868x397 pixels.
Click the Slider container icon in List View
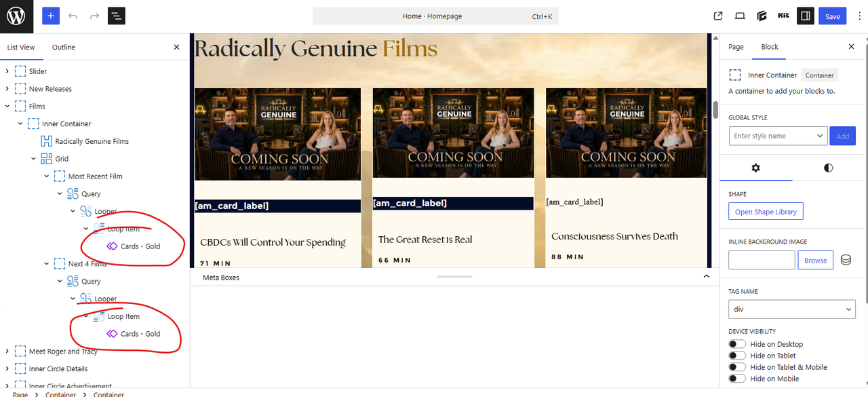(x=20, y=71)
